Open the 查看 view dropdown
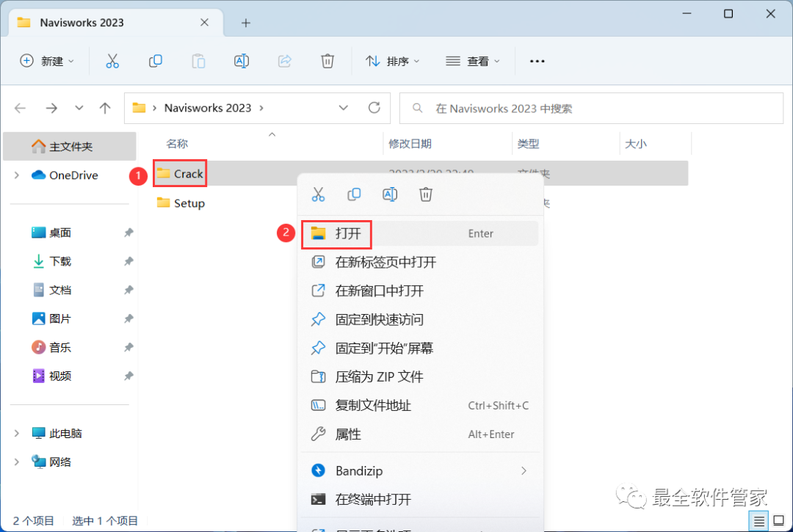The height and width of the screenshot is (532, 793). (472, 61)
